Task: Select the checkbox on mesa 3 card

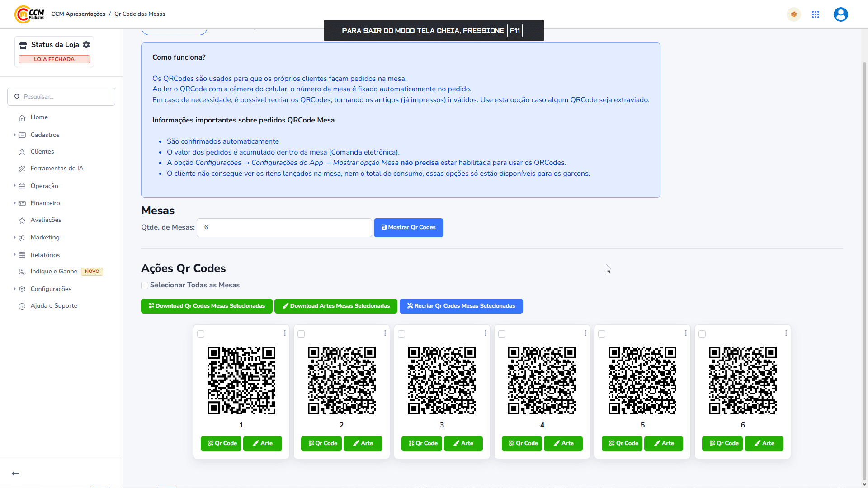Action: pyautogui.click(x=401, y=334)
